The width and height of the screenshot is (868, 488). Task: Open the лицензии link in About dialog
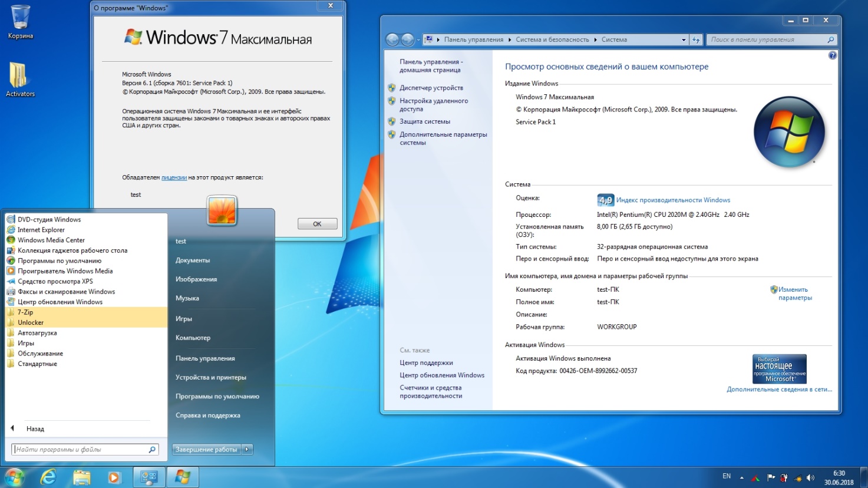174,177
